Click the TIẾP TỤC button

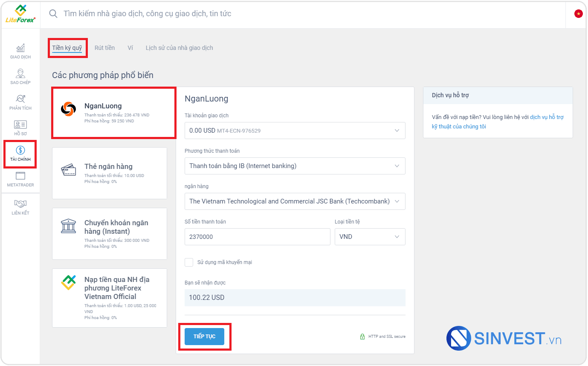click(x=205, y=337)
